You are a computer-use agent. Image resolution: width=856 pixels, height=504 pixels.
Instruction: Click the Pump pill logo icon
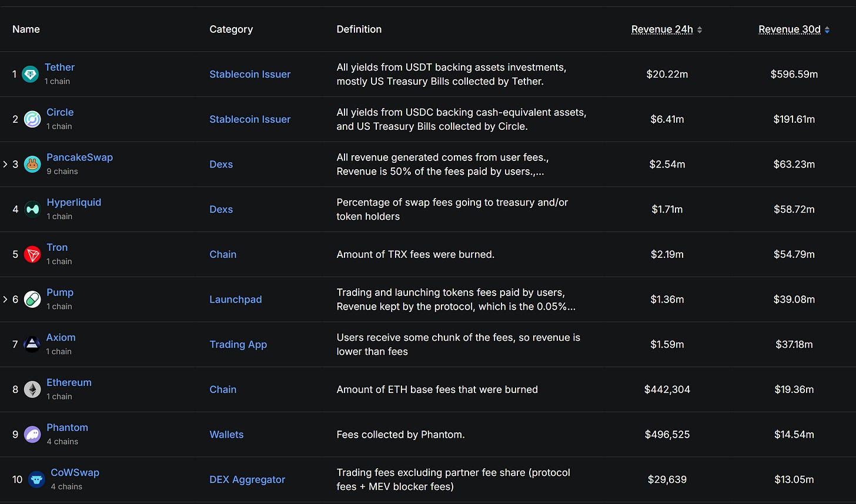pos(32,300)
